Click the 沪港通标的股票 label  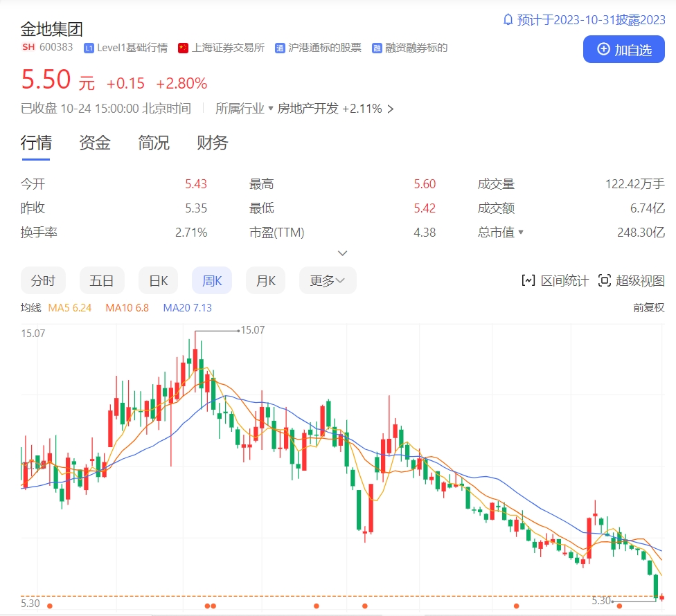click(325, 48)
